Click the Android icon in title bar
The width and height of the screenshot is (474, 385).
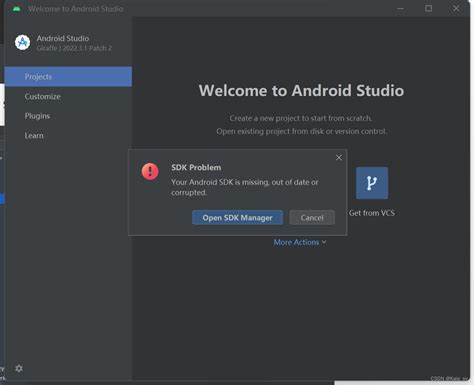16,9
